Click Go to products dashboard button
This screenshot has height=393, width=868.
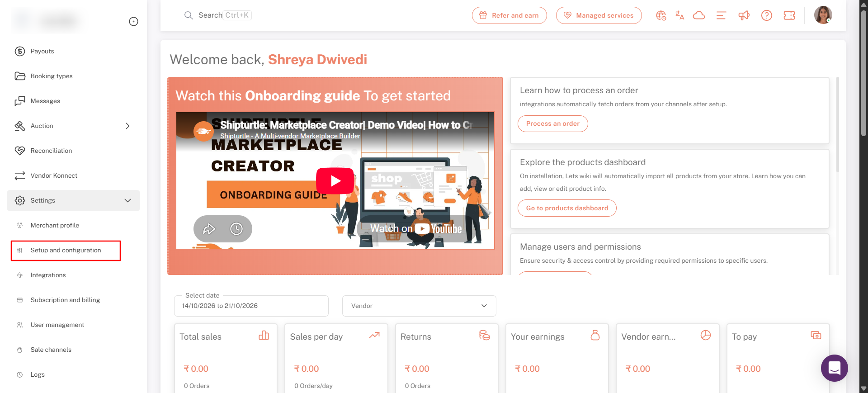click(x=567, y=208)
